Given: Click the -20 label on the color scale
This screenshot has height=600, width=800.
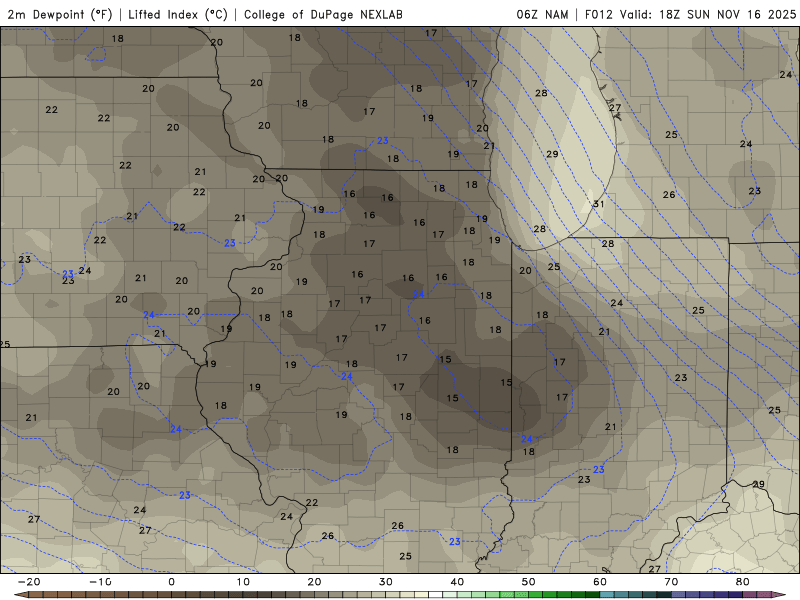Looking at the screenshot, I should [29, 582].
